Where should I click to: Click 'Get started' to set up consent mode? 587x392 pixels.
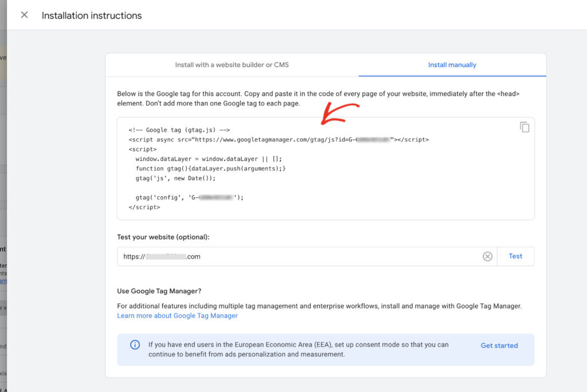pos(499,345)
